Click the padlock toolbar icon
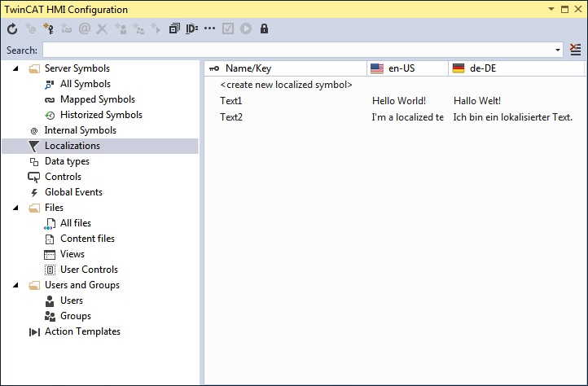588x386 pixels. coord(264,29)
